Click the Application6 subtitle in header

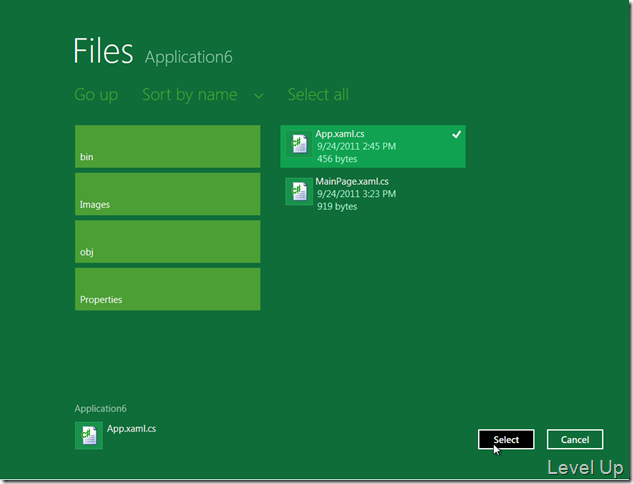pyautogui.click(x=189, y=57)
